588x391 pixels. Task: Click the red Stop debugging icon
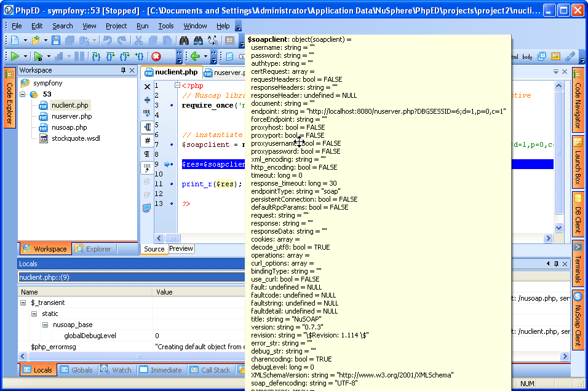[156, 57]
